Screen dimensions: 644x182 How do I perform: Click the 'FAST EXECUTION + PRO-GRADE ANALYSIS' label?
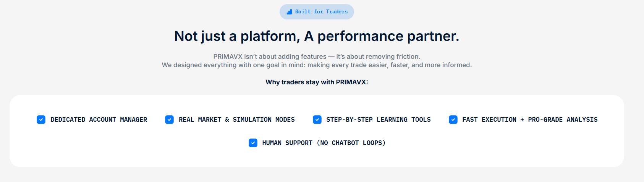pyautogui.click(x=529, y=120)
